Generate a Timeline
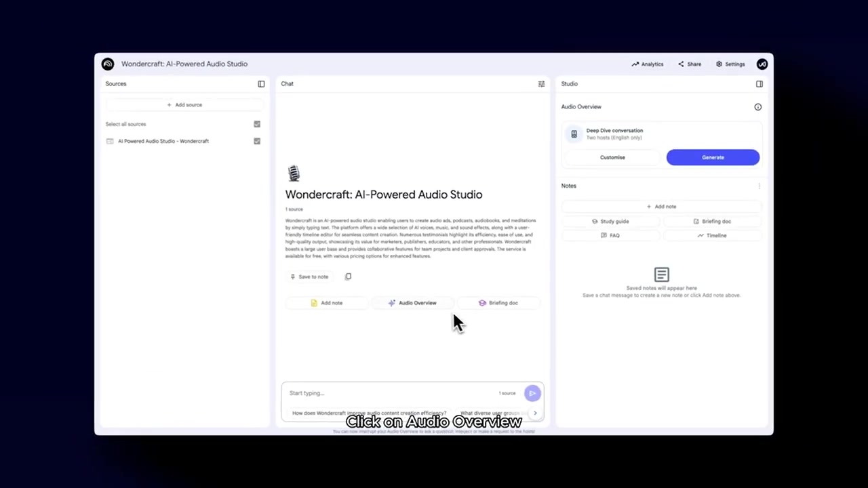Viewport: 868px width, 488px height. point(712,236)
